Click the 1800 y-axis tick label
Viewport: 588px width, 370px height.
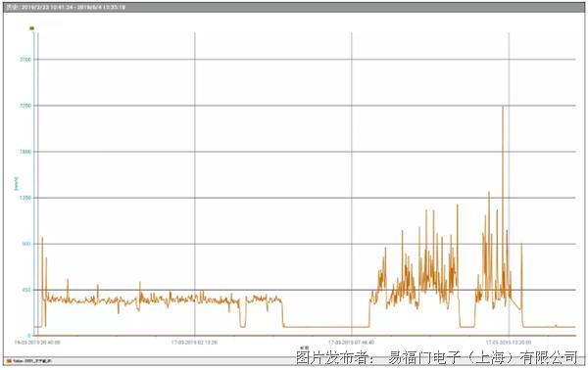25,152
